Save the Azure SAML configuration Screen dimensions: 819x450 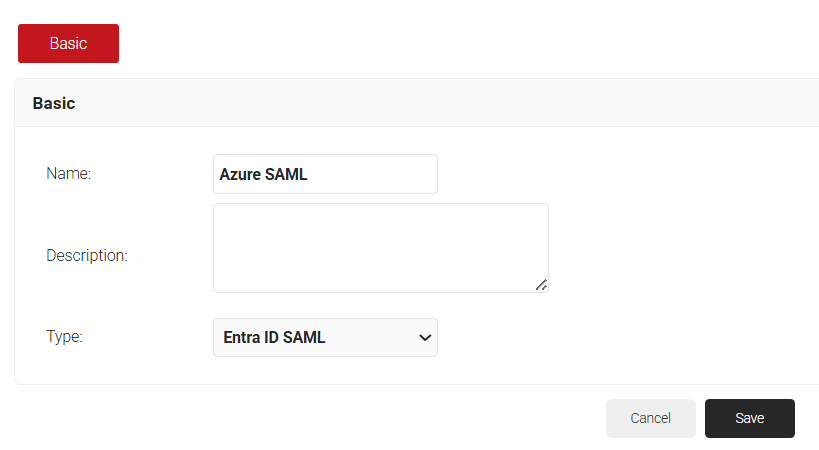[749, 418]
